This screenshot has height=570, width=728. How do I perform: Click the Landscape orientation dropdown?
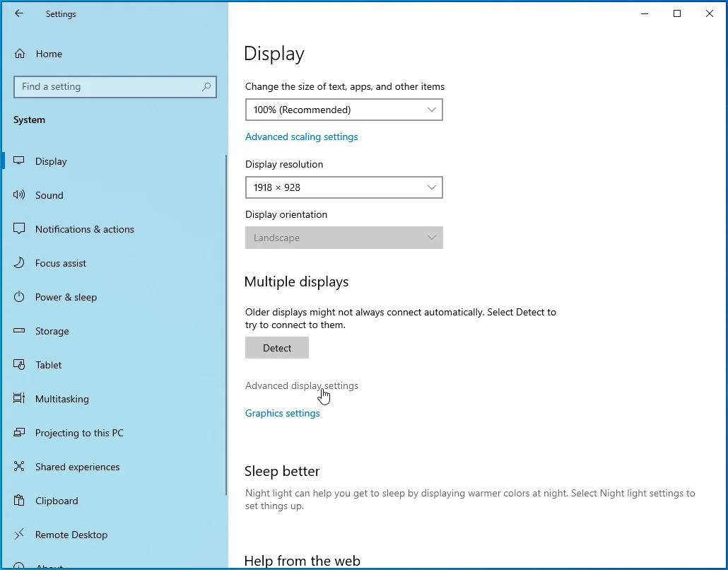pyautogui.click(x=344, y=238)
